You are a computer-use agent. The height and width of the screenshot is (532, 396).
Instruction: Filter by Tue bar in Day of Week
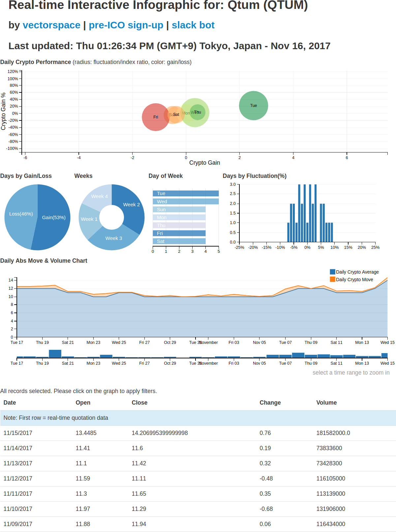pyautogui.click(x=186, y=193)
